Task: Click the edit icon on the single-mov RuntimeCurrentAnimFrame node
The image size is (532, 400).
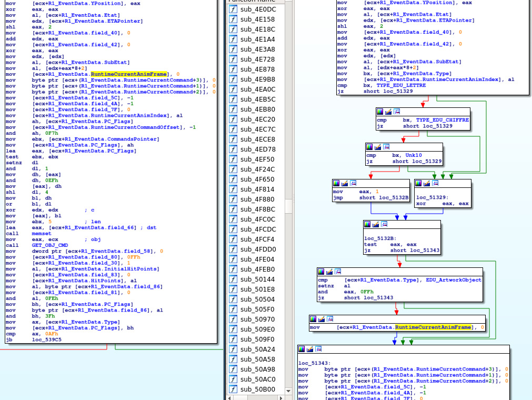Action: [322, 319]
